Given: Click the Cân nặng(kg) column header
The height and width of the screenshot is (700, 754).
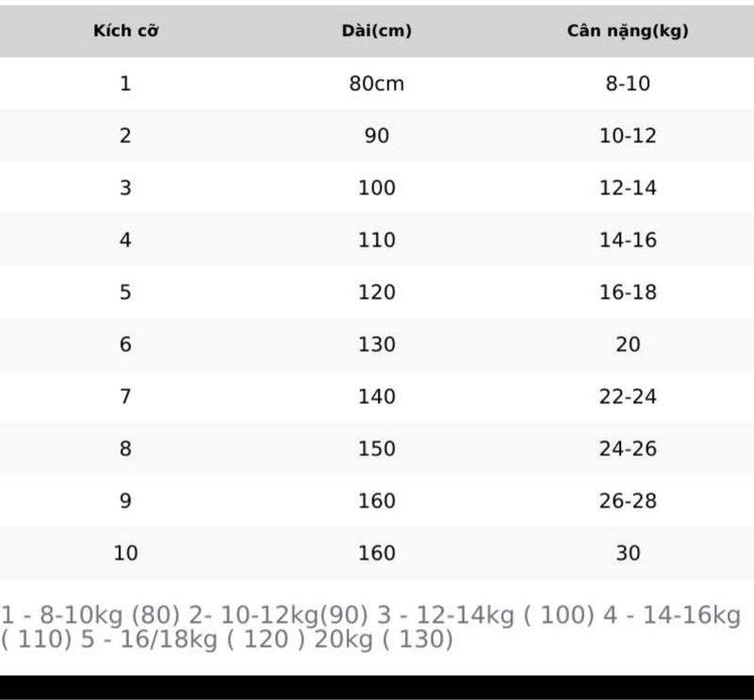Looking at the screenshot, I should [x=628, y=31].
